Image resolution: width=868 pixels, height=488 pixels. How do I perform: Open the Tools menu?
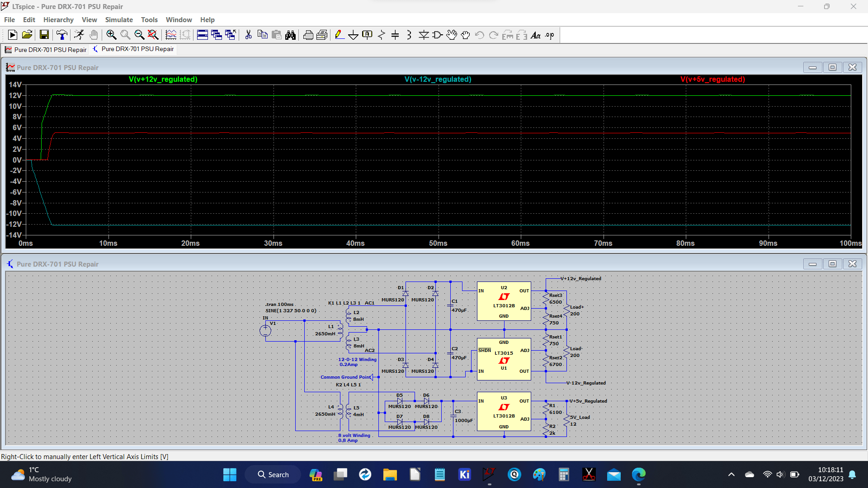pyautogui.click(x=149, y=20)
